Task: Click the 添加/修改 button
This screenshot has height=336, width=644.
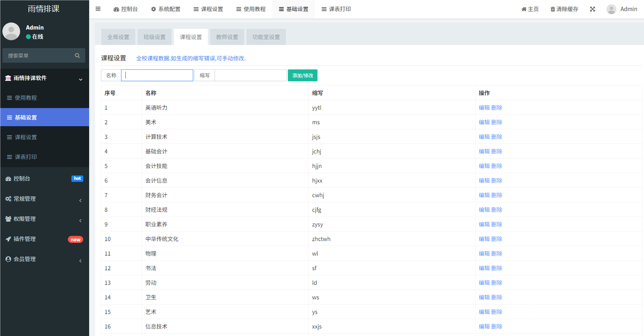Action: coord(302,75)
